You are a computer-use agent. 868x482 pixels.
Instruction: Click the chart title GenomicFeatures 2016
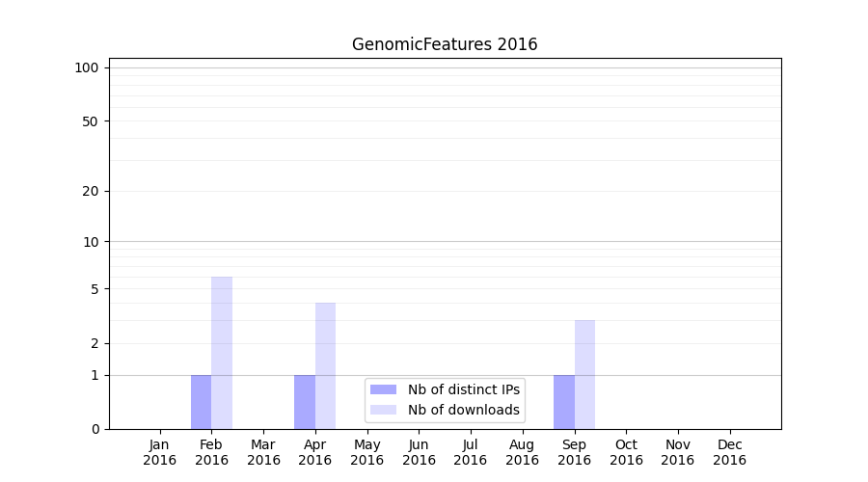point(445,44)
